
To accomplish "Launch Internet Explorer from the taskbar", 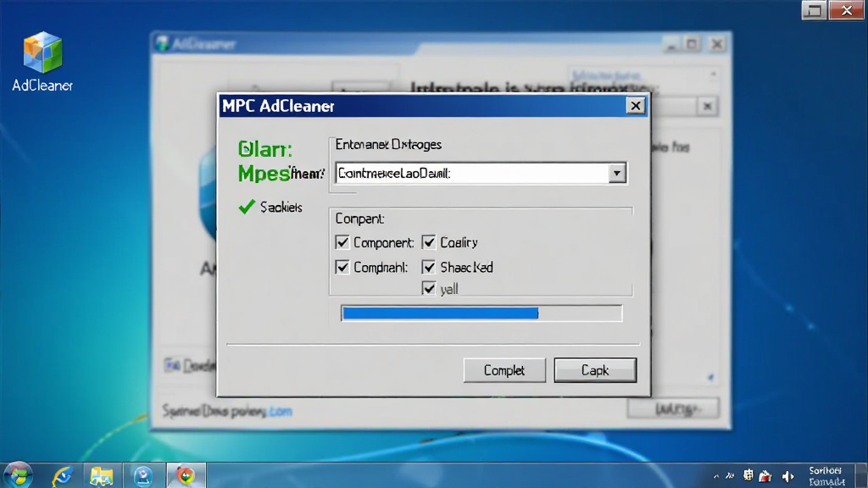I will coord(62,476).
